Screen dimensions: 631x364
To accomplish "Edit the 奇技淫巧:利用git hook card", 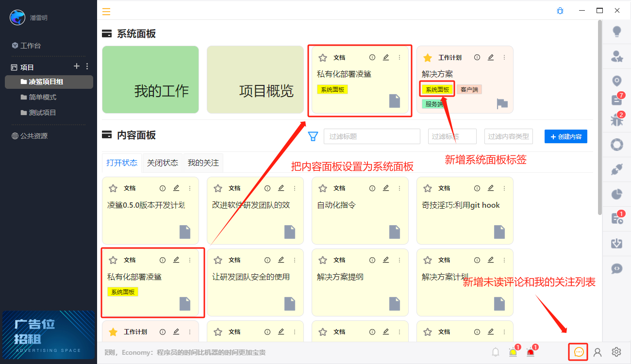I will coord(491,188).
